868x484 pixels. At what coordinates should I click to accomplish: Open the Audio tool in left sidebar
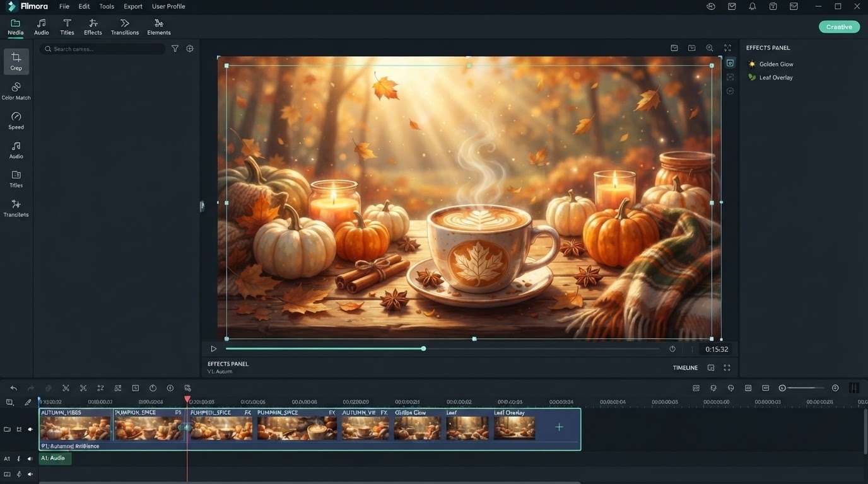click(x=16, y=149)
